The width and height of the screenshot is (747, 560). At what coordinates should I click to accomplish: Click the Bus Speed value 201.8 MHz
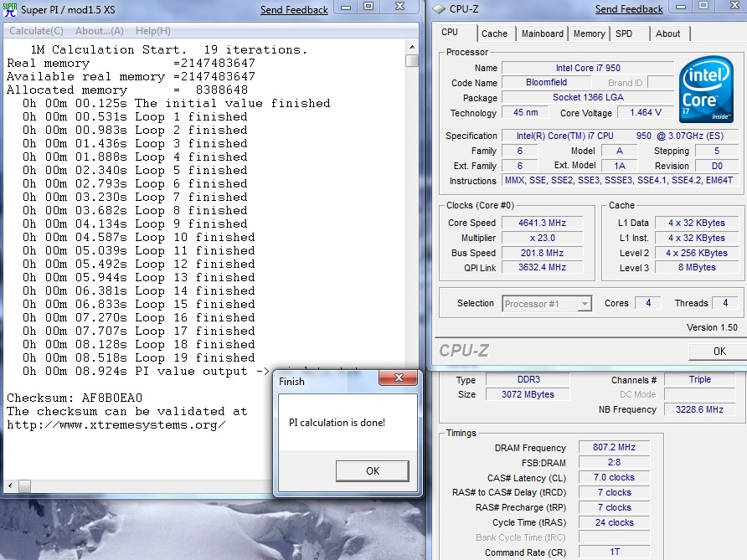pos(542,253)
